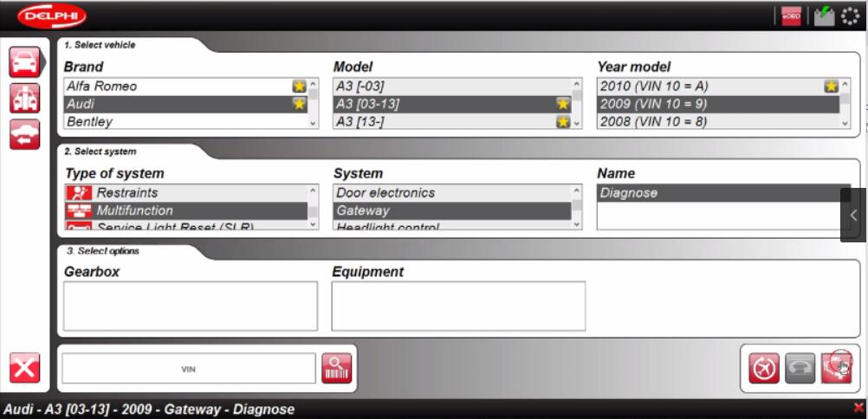Screen dimensions: 868x419
Task: Click the red X exit button
Action: 24,368
